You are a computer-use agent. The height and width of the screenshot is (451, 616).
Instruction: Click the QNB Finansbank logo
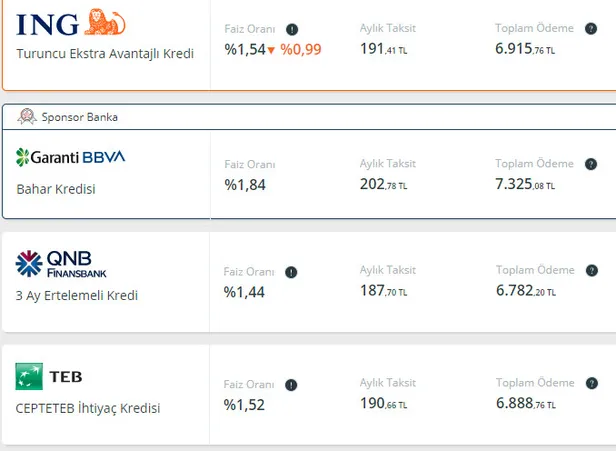(x=61, y=264)
